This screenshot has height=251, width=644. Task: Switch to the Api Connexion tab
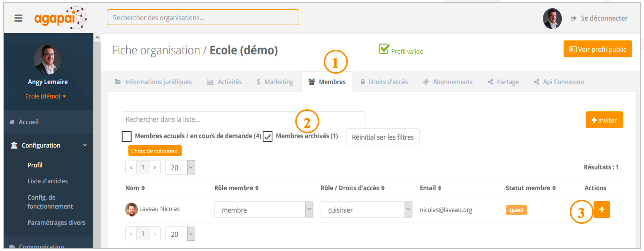(x=559, y=82)
